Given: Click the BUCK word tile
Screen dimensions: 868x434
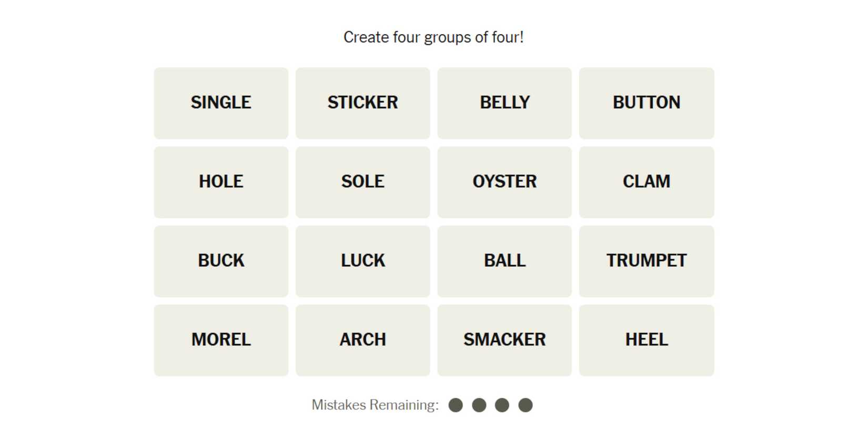Looking at the screenshot, I should [221, 261].
